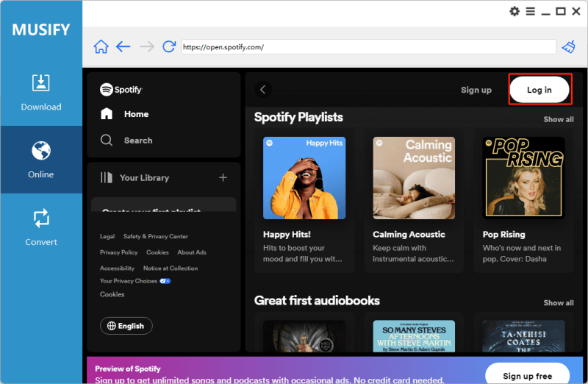588x384 pixels.
Task: Reload the page with refresh icon
Action: 169,47
